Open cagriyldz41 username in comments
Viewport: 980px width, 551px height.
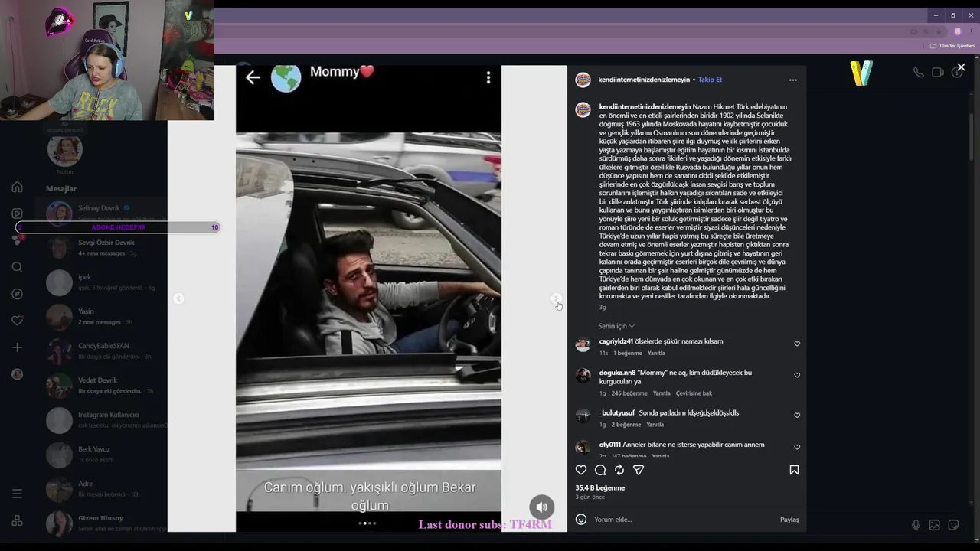(x=616, y=341)
